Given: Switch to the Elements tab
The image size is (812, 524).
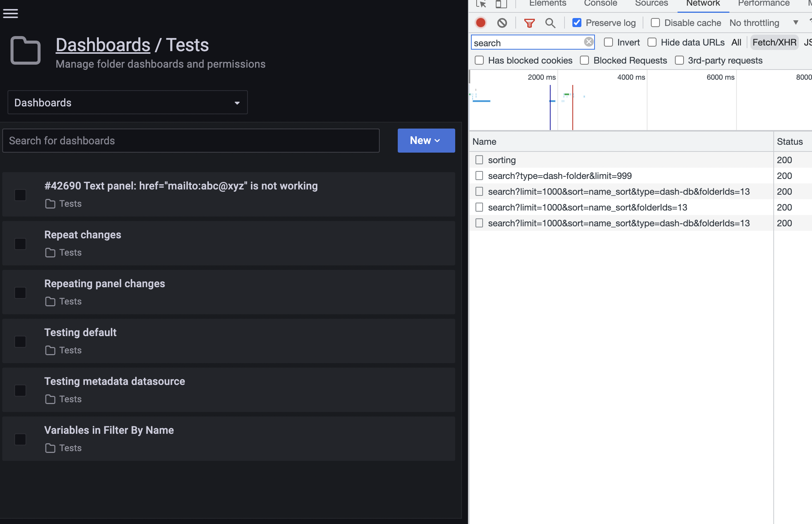Looking at the screenshot, I should pos(547,3).
